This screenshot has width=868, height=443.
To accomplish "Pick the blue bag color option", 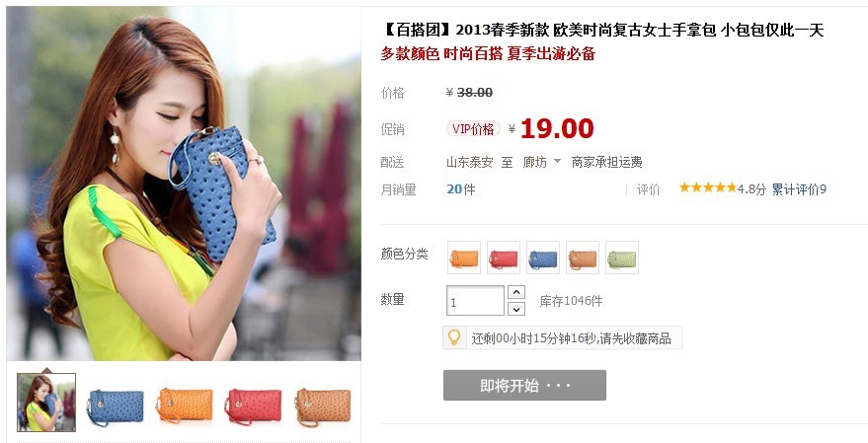I will [x=543, y=258].
